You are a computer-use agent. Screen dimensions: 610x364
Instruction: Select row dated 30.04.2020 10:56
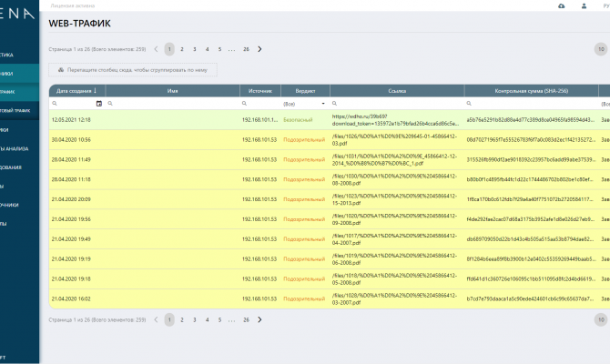click(71, 139)
